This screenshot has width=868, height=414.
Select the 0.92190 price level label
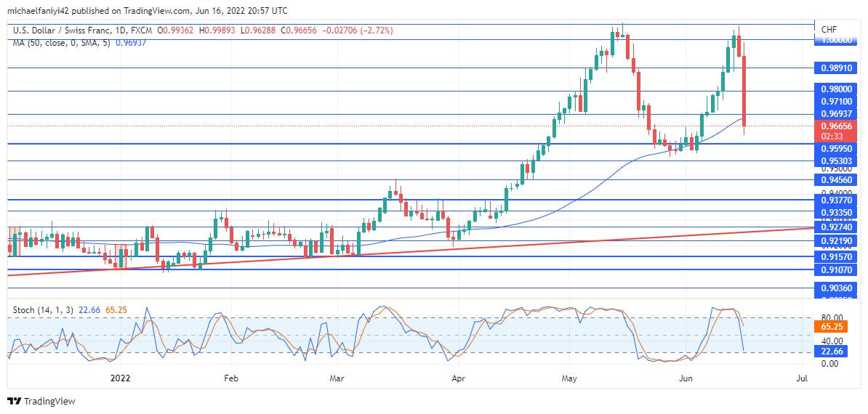pos(837,241)
